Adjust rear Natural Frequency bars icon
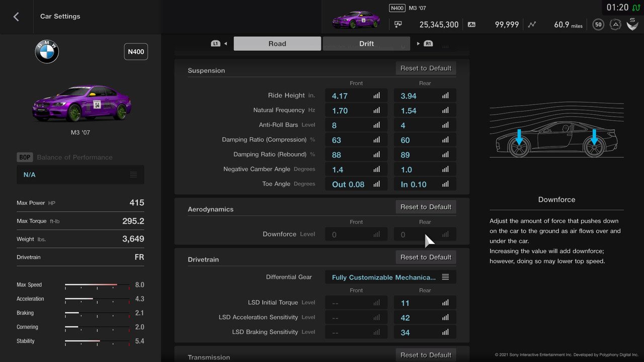Viewport: 644px width, 362px height. [445, 110]
